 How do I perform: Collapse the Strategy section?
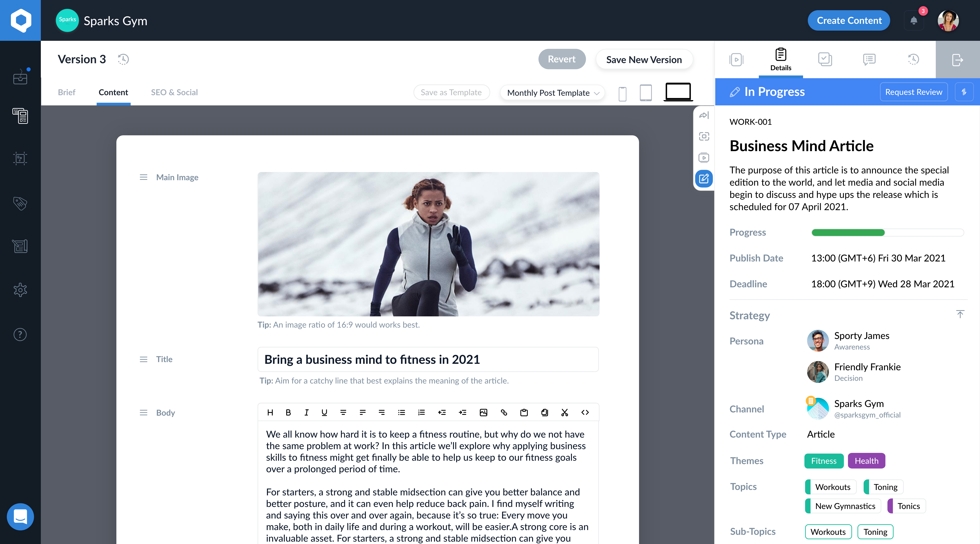pos(960,314)
